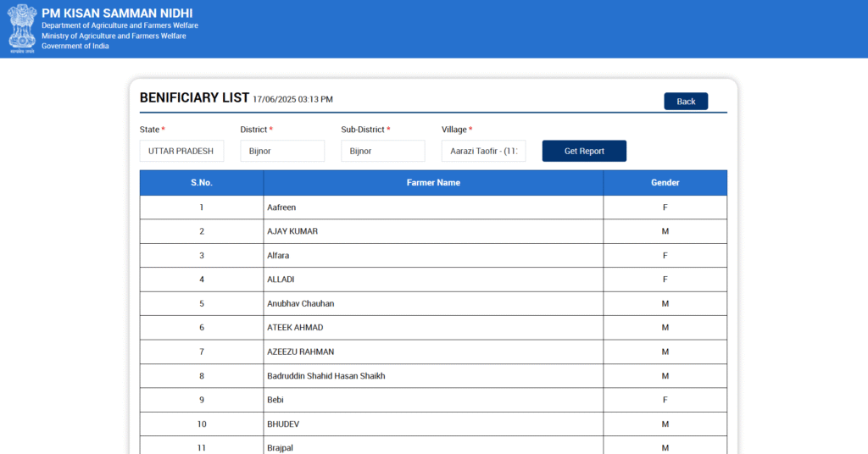This screenshot has height=454, width=868.
Task: Click the Back button
Action: [x=686, y=101]
